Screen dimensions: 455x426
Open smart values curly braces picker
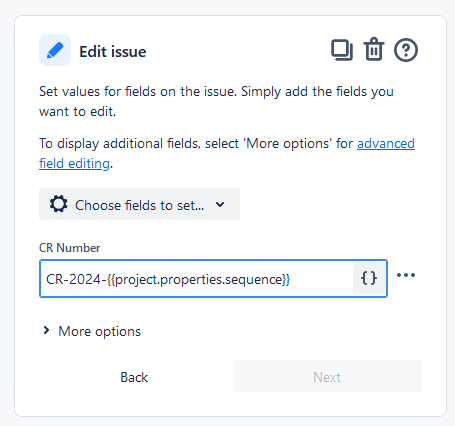point(369,278)
